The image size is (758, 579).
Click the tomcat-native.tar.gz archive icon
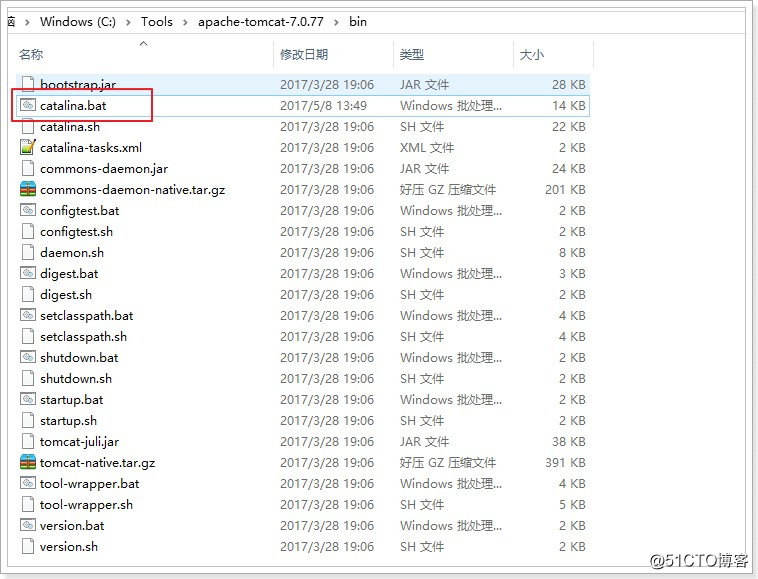click(x=28, y=463)
